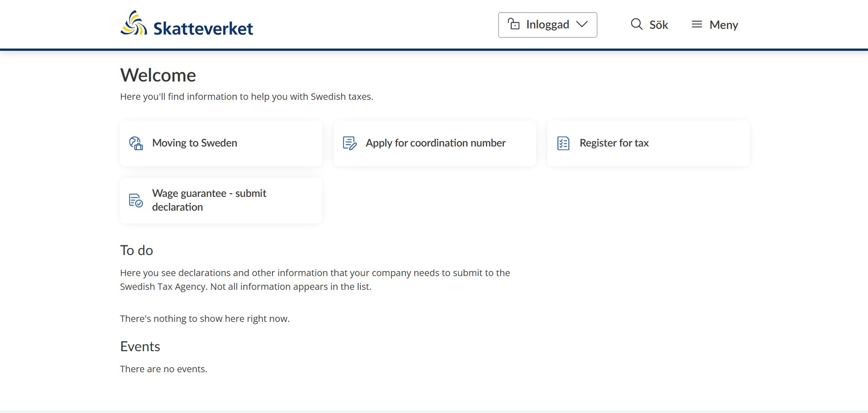The image size is (868, 413).
Task: Open the Inloggad account menu label
Action: [x=547, y=25]
